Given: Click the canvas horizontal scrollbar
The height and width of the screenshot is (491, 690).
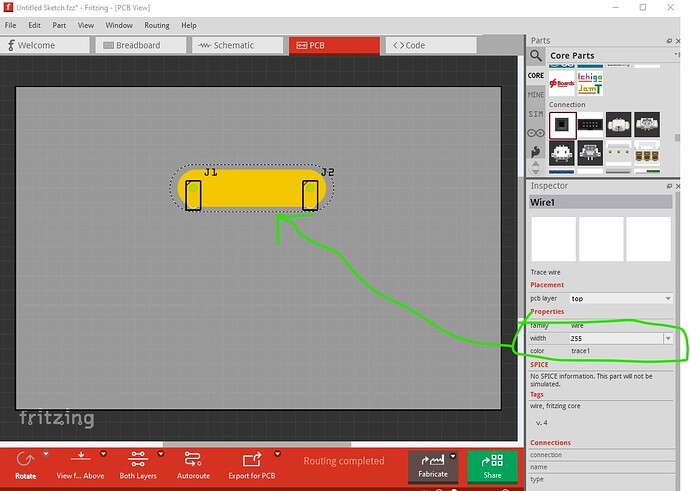Looking at the screenshot, I should click(x=257, y=444).
